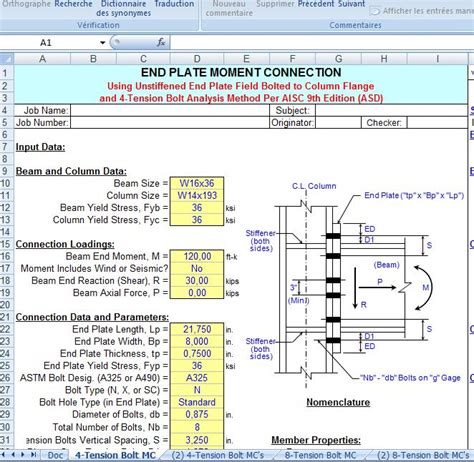Select Bolt Type cell N
Viewport: 474px width, 462px height.
(x=197, y=390)
